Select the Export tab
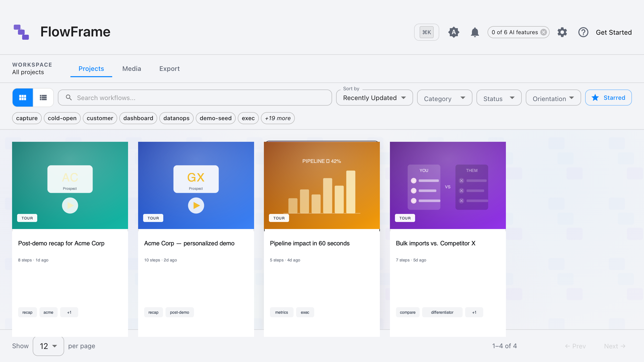 point(169,69)
